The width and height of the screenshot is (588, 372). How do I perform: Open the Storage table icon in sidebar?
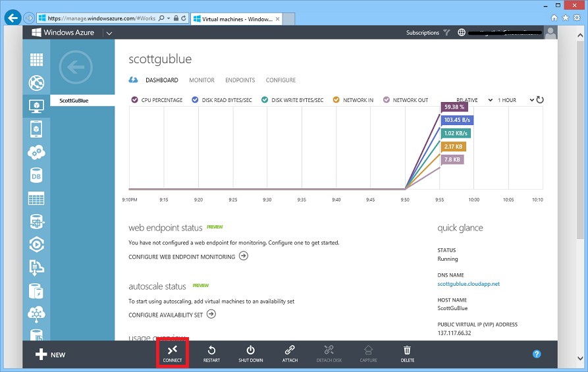click(36, 198)
